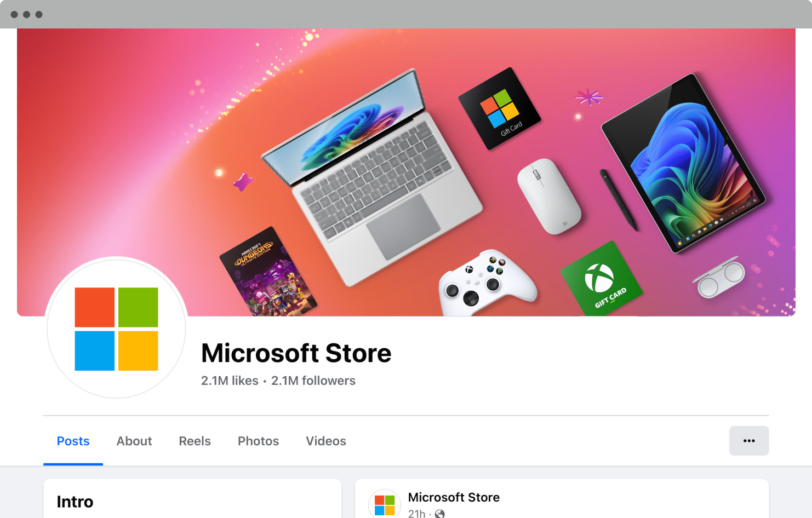Open the cover photo banner

click(406, 172)
